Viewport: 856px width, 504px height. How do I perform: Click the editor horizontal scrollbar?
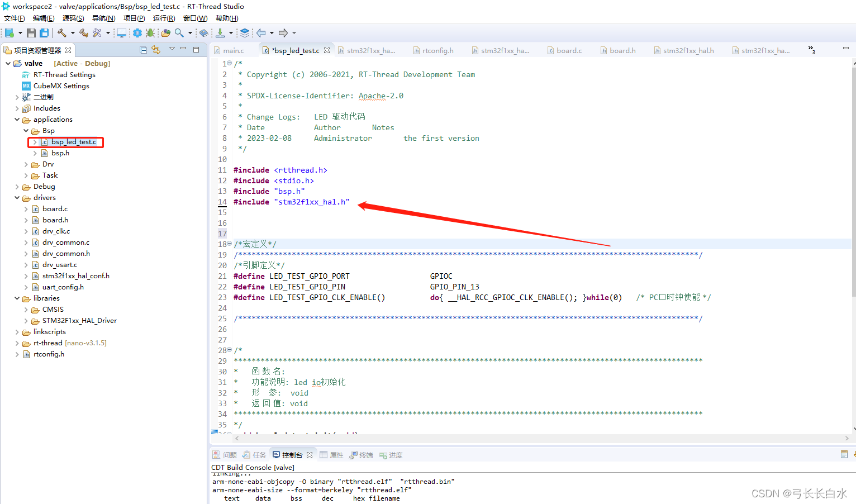pyautogui.click(x=542, y=439)
